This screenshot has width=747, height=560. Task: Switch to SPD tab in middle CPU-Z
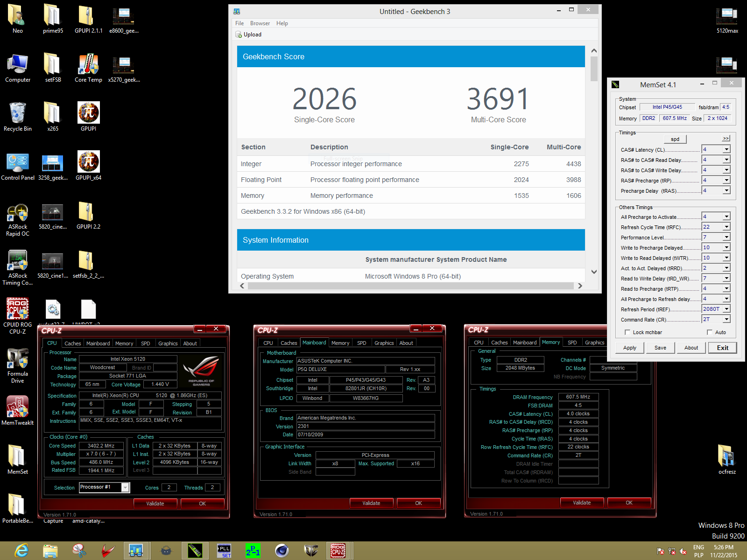click(x=362, y=343)
